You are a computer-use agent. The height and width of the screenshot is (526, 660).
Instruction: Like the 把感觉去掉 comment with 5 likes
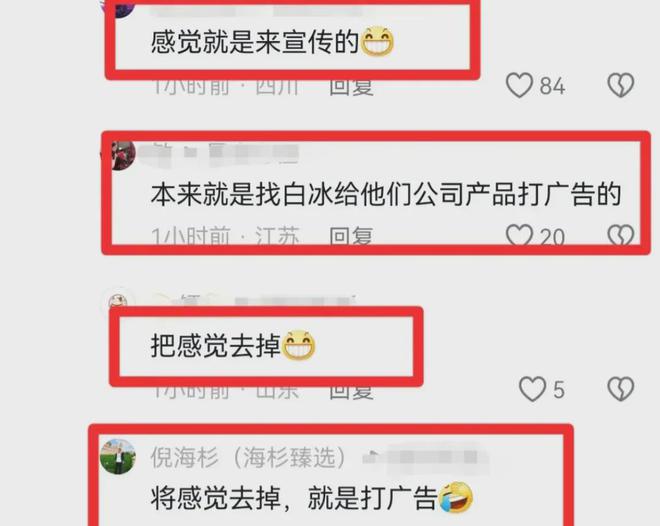pyautogui.click(x=532, y=388)
